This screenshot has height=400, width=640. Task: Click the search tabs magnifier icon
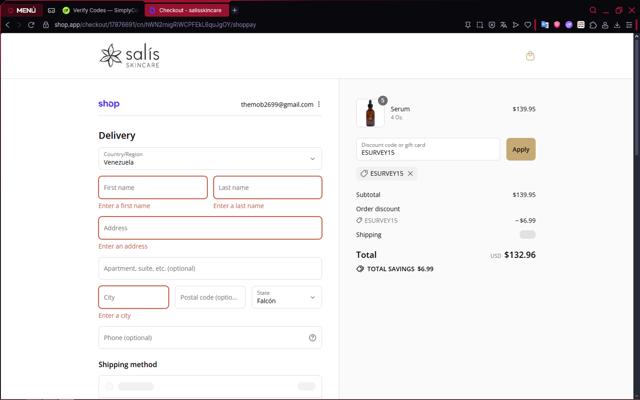[x=593, y=10]
